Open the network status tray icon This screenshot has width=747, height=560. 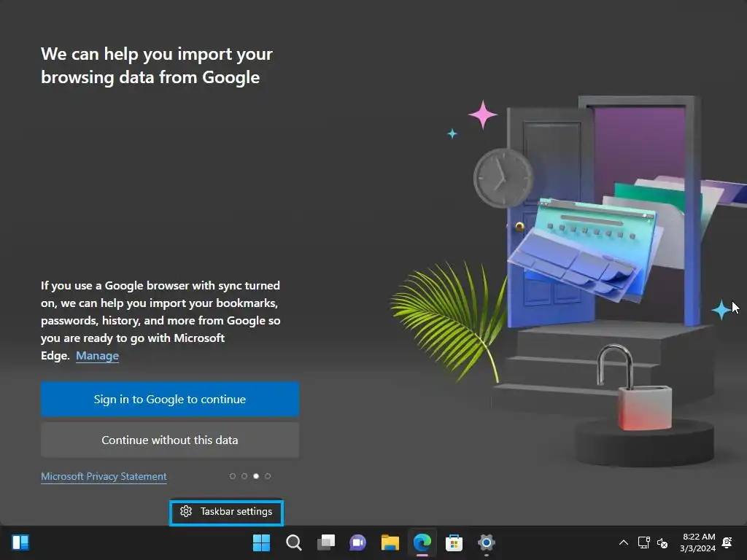coord(643,542)
